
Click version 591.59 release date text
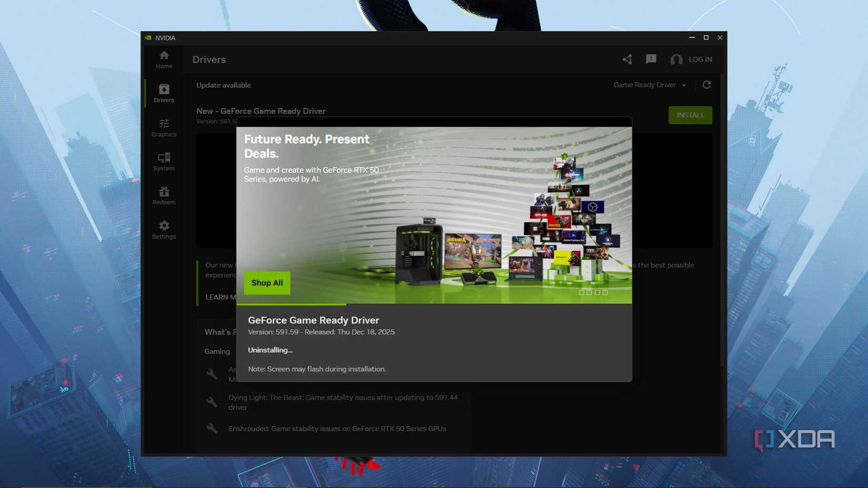coord(321,332)
